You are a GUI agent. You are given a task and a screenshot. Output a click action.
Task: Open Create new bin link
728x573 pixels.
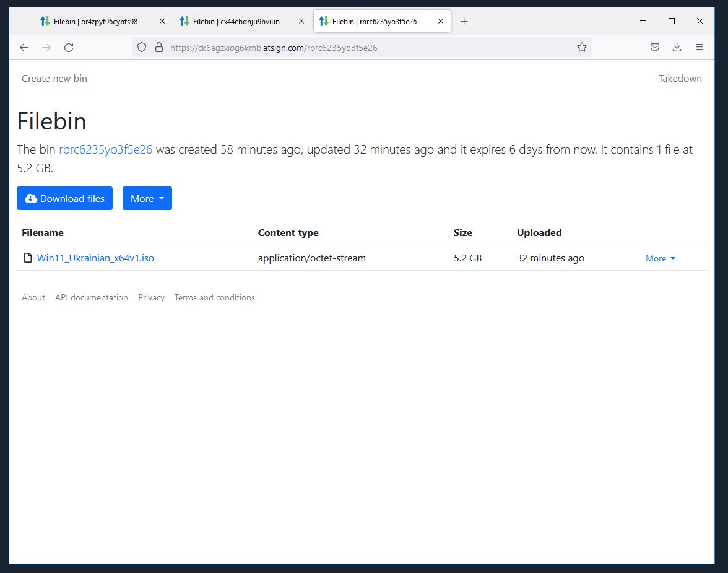(x=54, y=79)
